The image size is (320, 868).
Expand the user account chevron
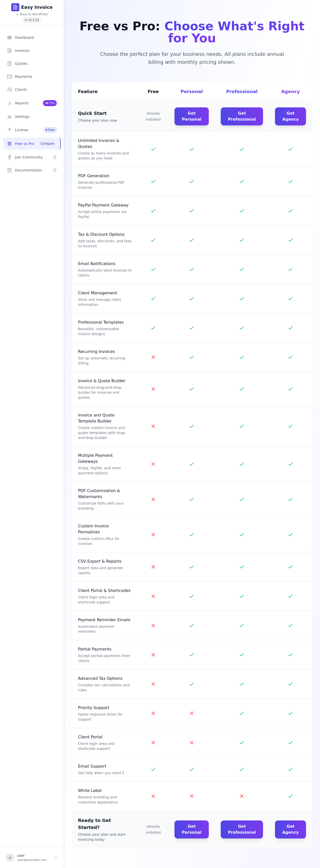click(x=56, y=857)
